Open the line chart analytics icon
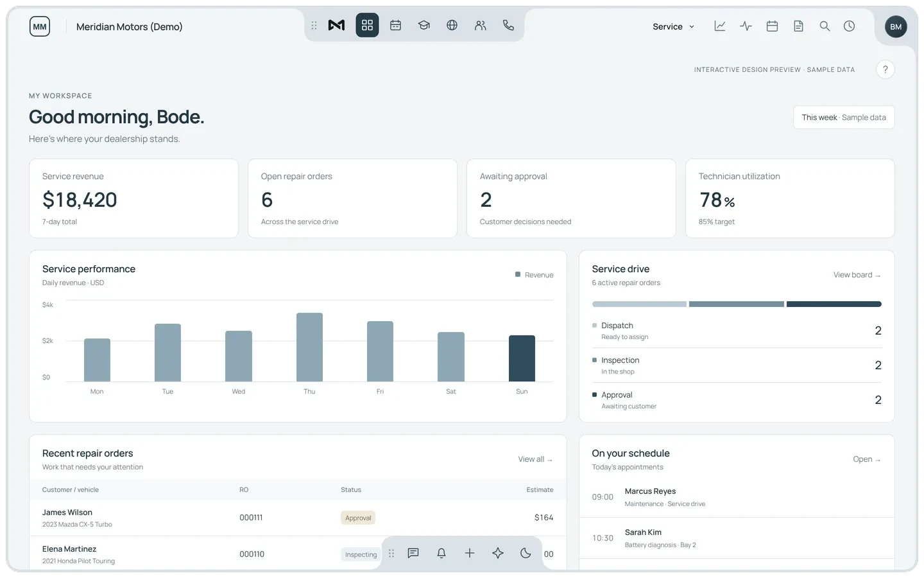924x578 pixels. coord(720,26)
